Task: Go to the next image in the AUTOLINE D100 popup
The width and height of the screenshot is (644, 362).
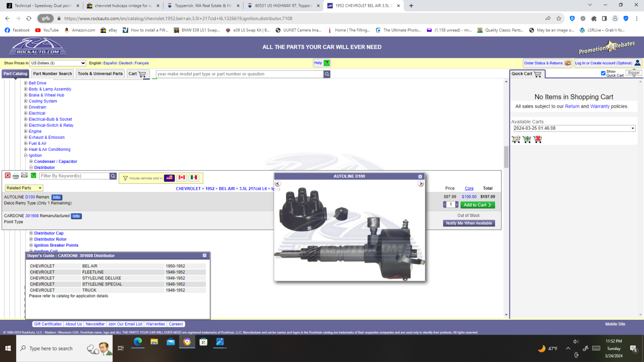Action: tap(421, 184)
